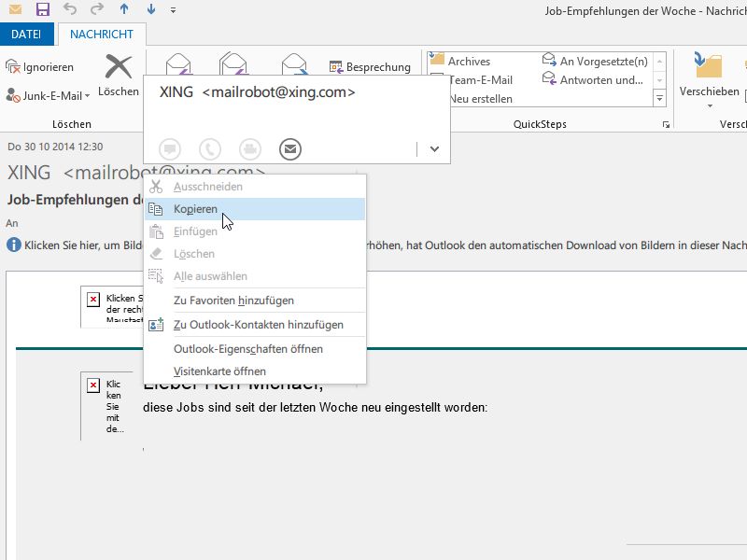The image size is (747, 560).
Task: Open the Junk-E-Mail dropdown
Action: click(x=49, y=96)
